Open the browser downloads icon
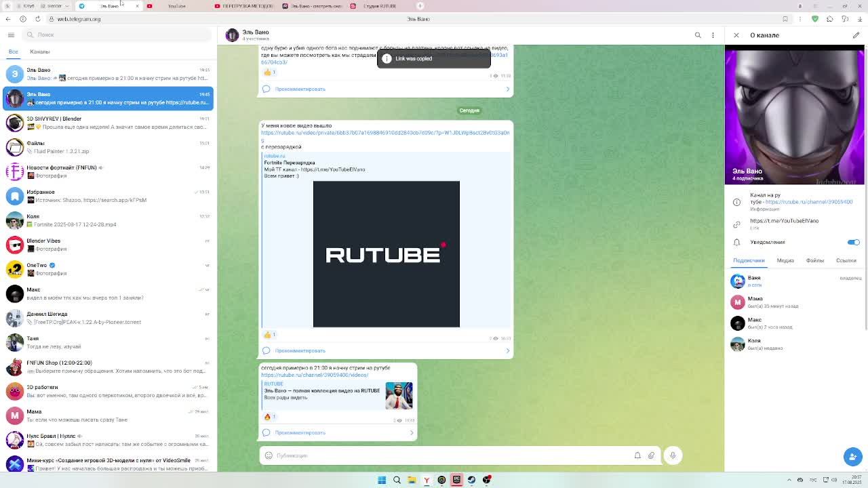 coord(859,19)
